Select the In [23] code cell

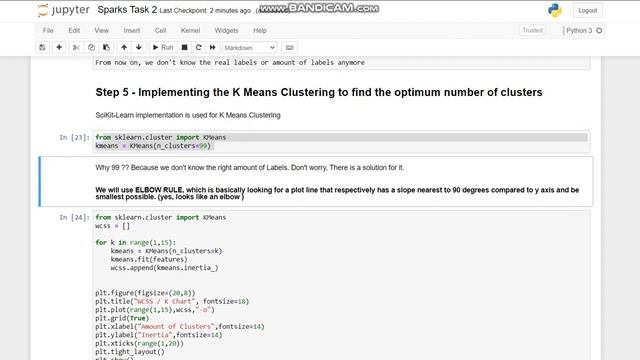341,142
